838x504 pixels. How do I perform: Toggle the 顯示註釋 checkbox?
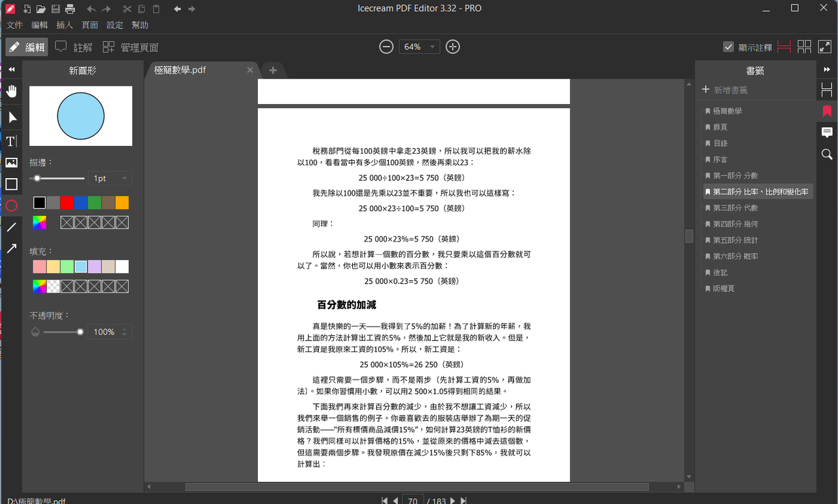tap(728, 46)
